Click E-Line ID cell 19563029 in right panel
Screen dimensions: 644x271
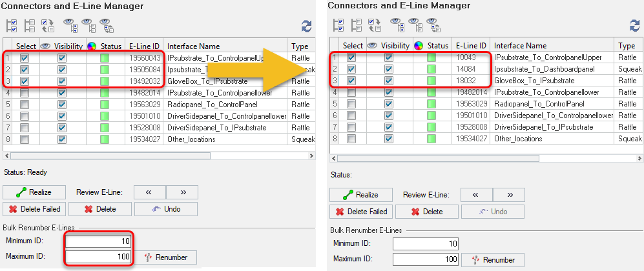471,104
